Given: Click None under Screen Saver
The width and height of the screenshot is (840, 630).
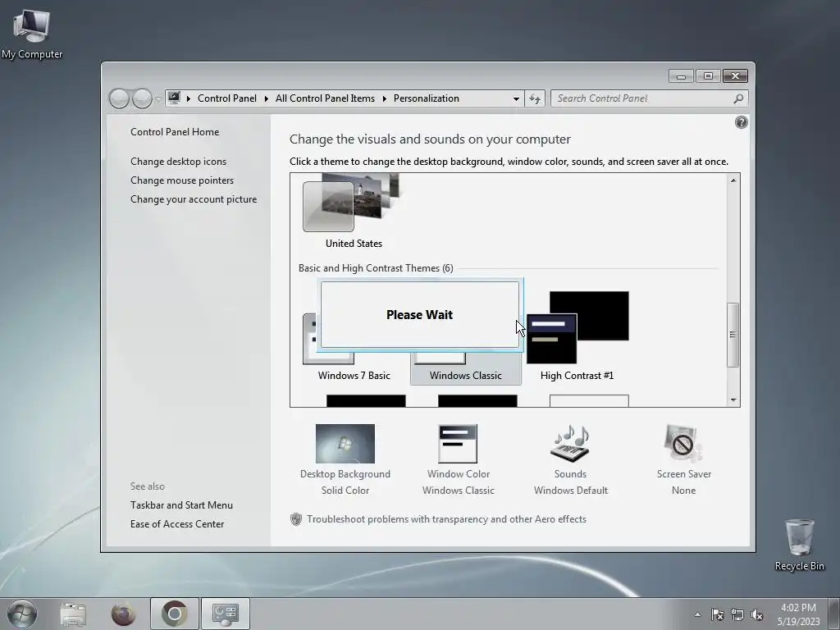Looking at the screenshot, I should tap(683, 491).
